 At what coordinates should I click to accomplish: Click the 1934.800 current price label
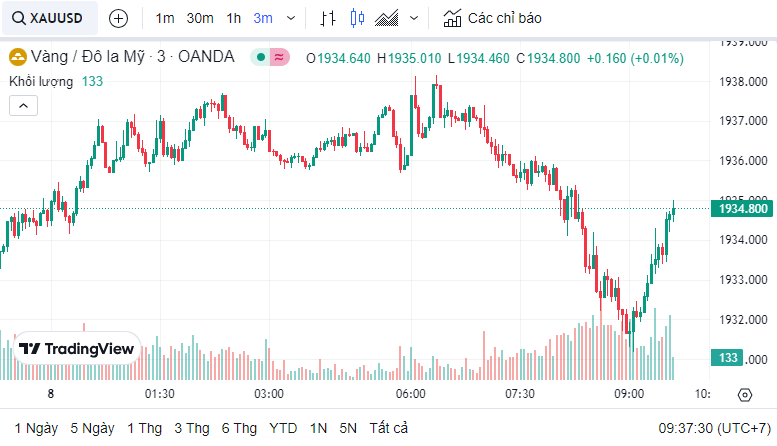742,209
